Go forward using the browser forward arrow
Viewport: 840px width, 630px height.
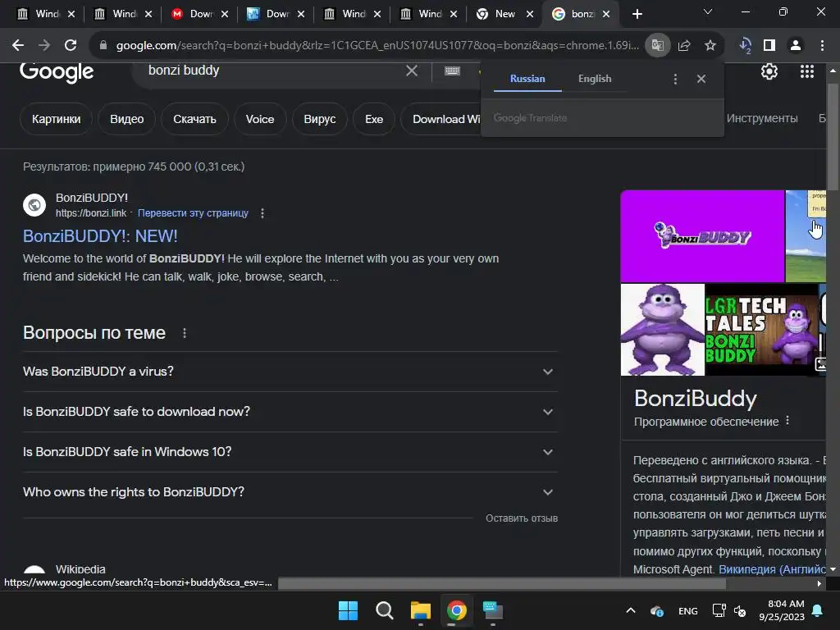[44, 46]
